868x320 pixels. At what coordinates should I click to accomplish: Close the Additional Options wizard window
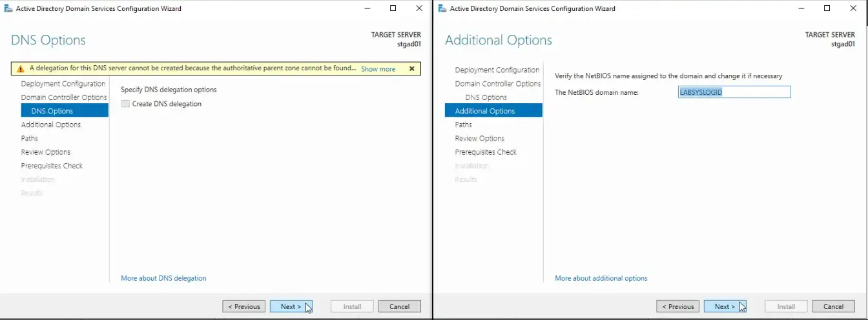[x=853, y=8]
